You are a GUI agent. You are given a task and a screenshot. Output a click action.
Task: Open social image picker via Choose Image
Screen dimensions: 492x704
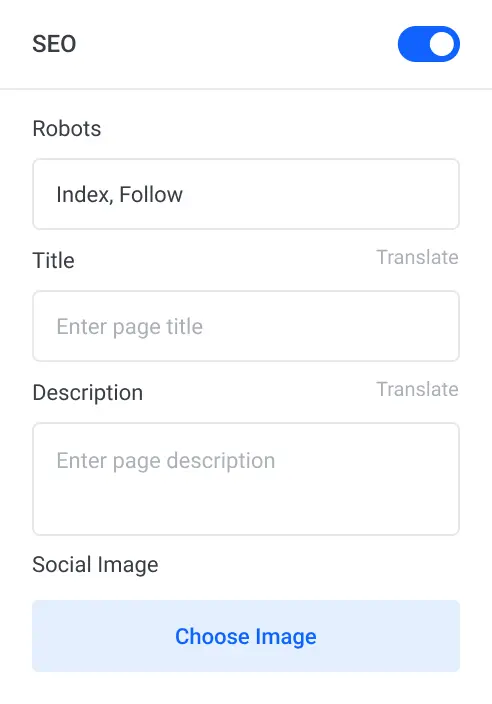coord(246,636)
